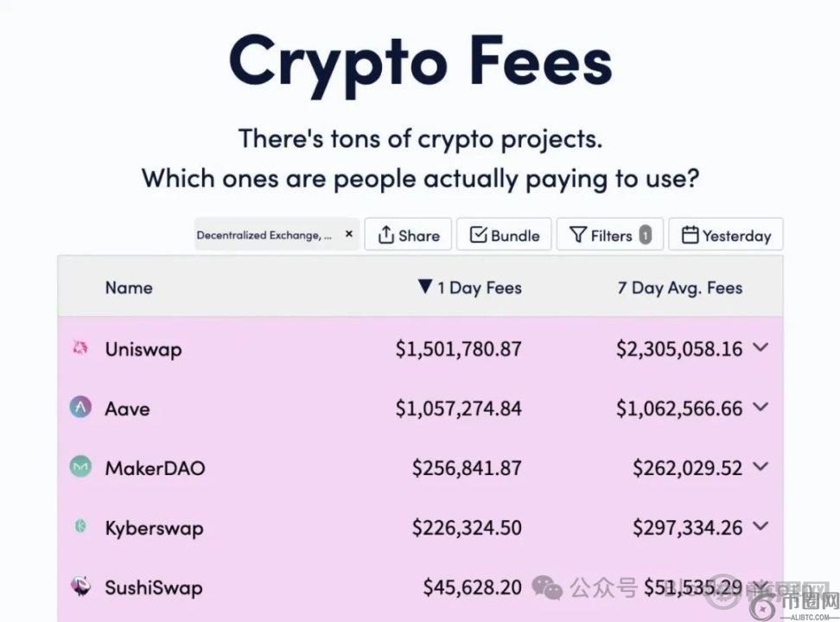Open the Share button
Screen dimensions: 840x622
click(x=408, y=235)
